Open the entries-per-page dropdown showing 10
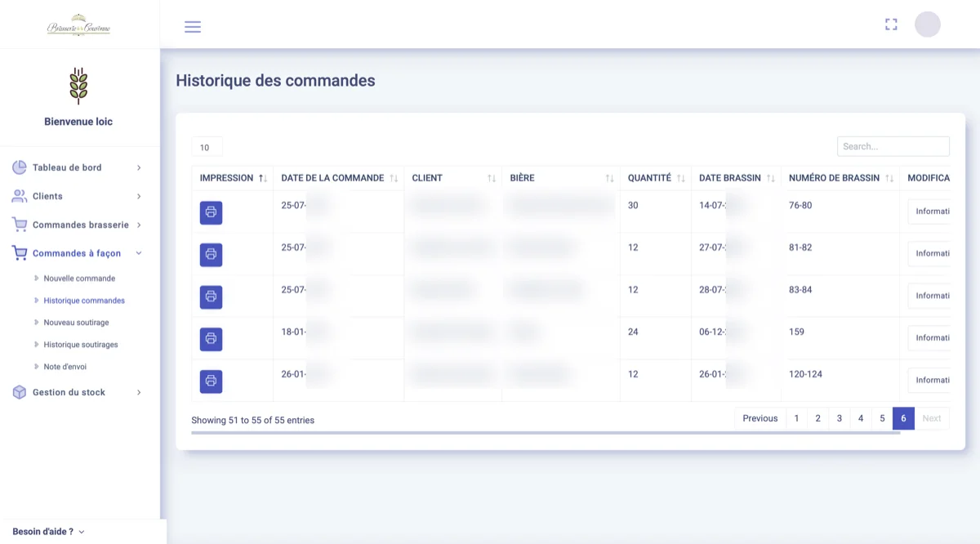This screenshot has width=980, height=544. click(x=207, y=147)
